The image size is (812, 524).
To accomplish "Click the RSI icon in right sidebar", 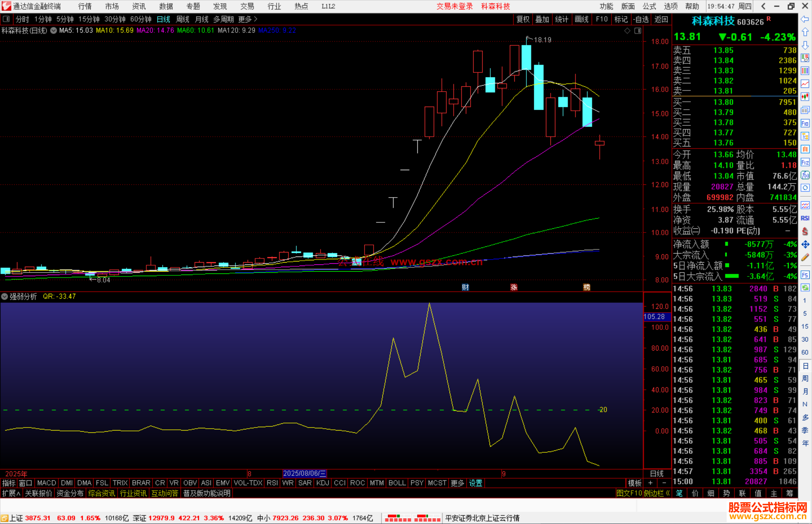I will pyautogui.click(x=805, y=218).
